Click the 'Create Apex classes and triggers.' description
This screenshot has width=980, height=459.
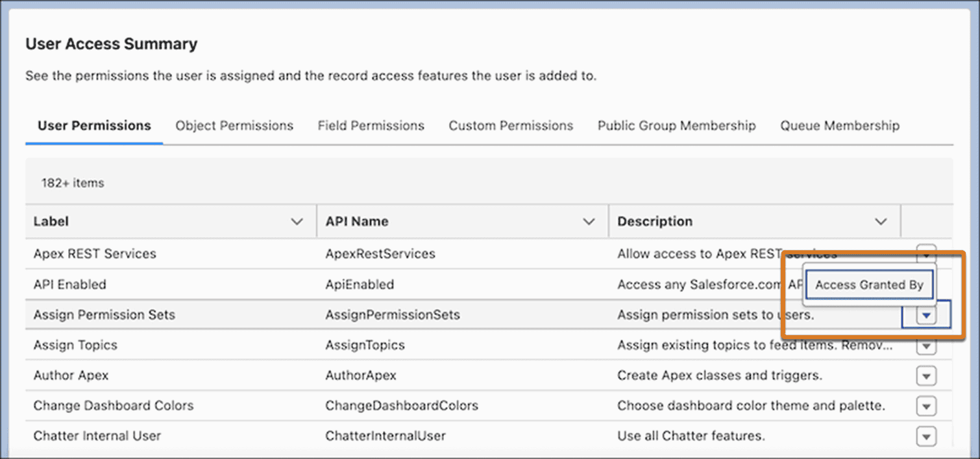click(x=720, y=376)
